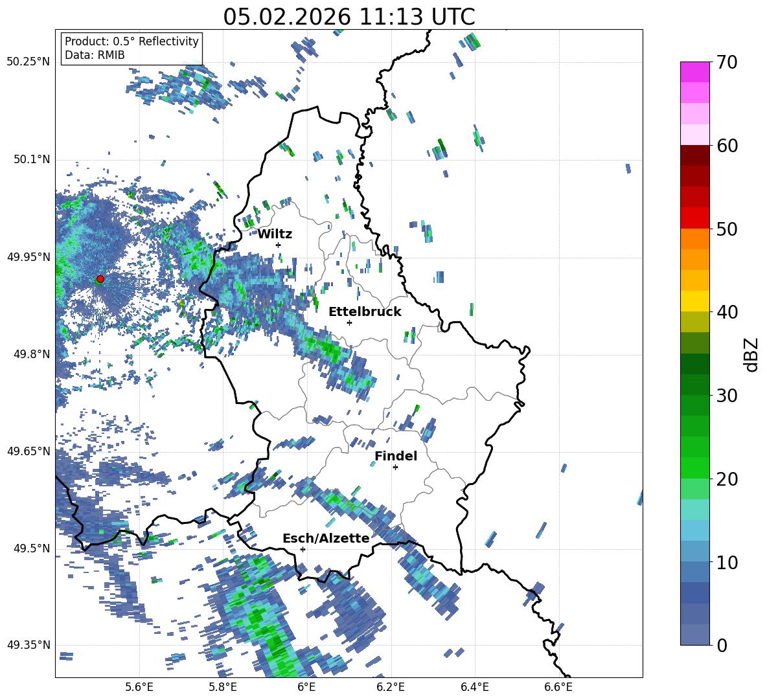Screen dimensions: 767x700
Task: Click the 20 tick label on colorbar
Action: point(726,479)
